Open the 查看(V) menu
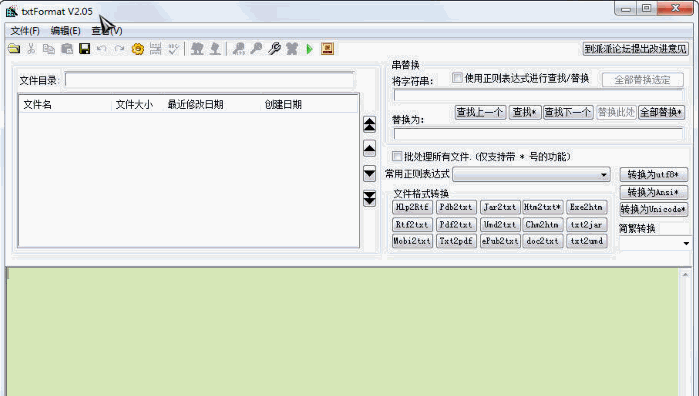The height and width of the screenshot is (396, 699). click(x=107, y=31)
